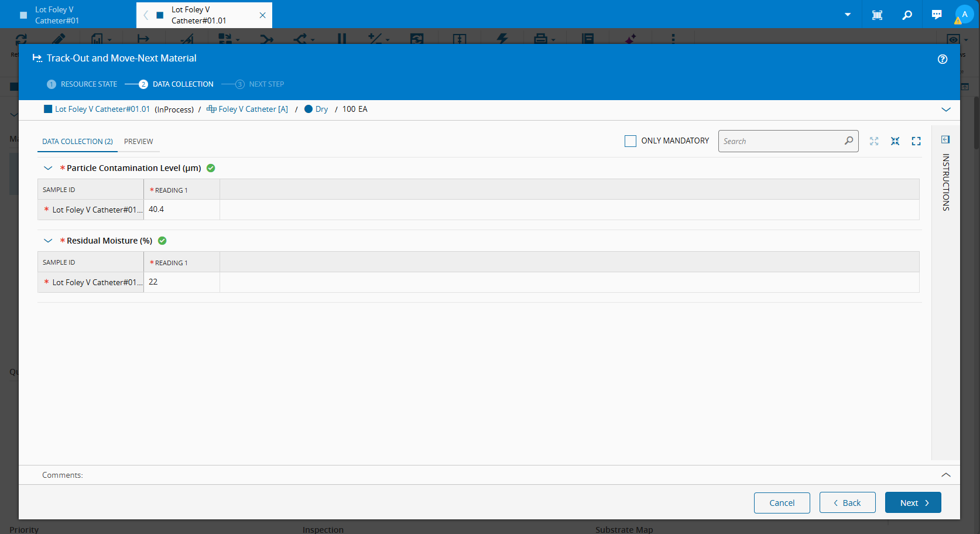Click the magnifier inside the Search box
This screenshot has height=534, width=980.
pos(849,141)
